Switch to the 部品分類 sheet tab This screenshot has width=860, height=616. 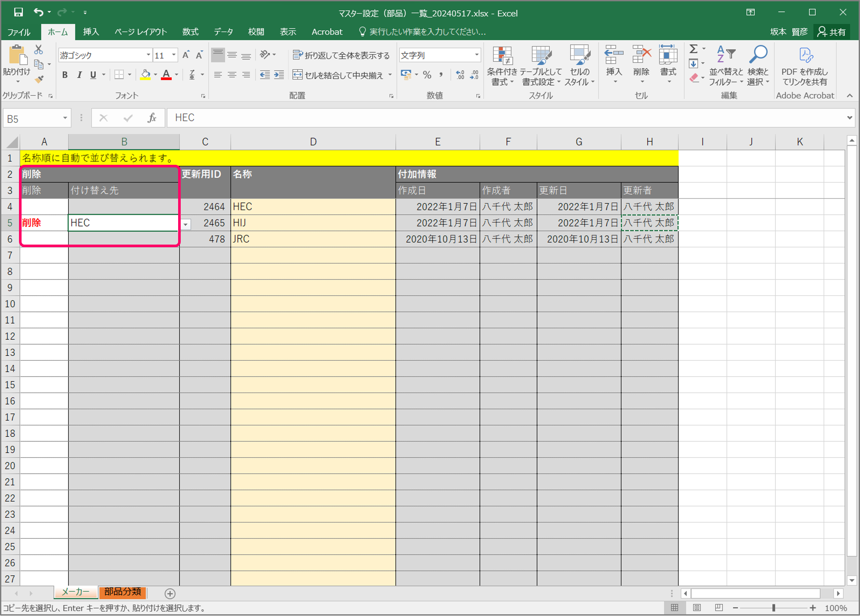click(122, 592)
